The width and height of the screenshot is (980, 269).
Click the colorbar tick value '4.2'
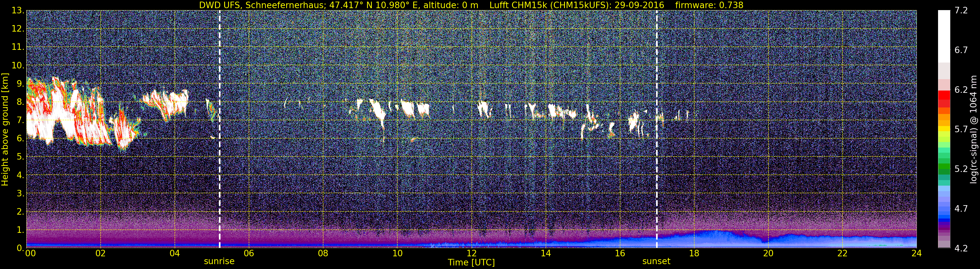(x=961, y=248)
